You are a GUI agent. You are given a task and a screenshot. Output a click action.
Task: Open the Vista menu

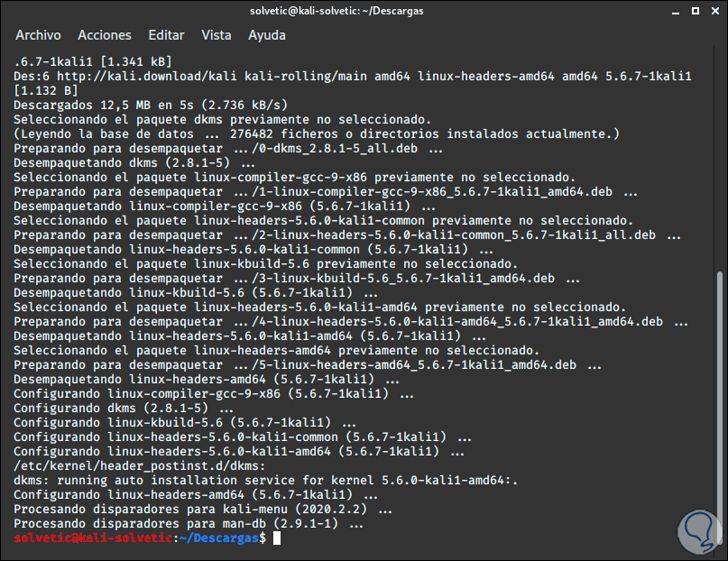(217, 35)
